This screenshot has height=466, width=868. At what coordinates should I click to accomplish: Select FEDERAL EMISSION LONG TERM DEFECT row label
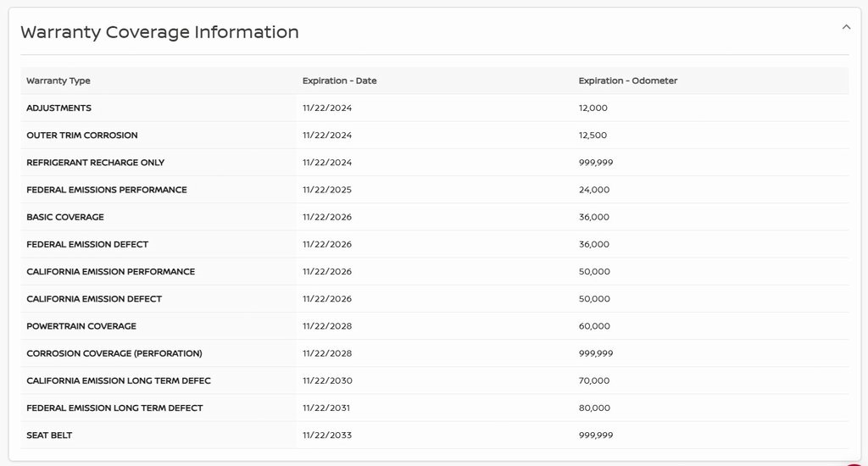coord(114,408)
